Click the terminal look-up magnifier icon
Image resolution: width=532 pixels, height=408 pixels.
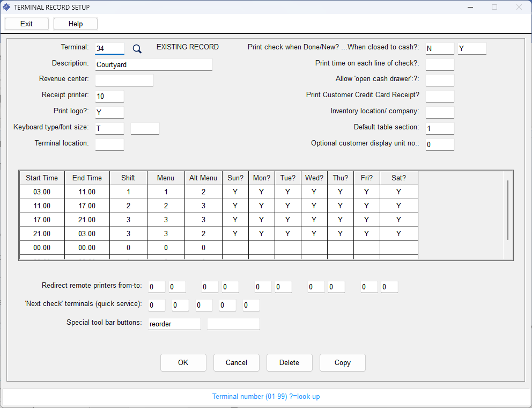tap(137, 49)
